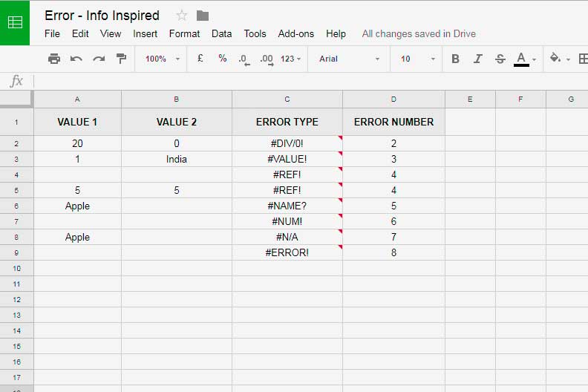
Task: Click the Print icon
Action: 54,59
